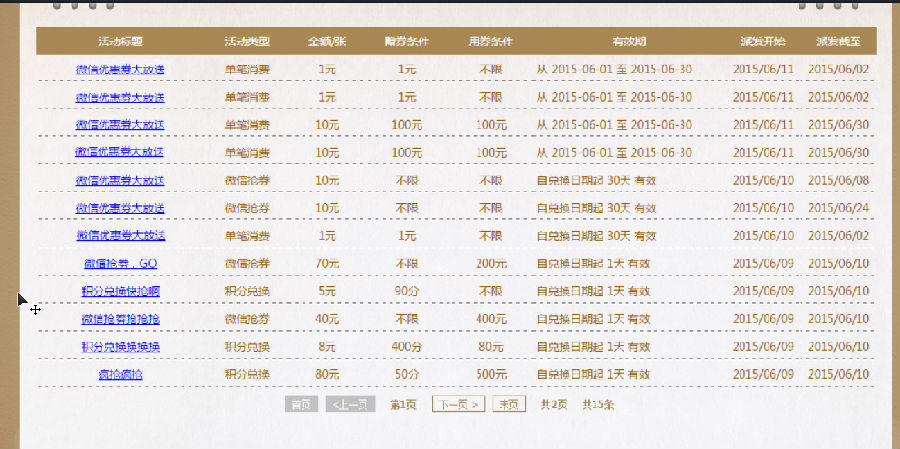Open 单笔消费 微信优惠券大放送 link starting 2015/06/10
This screenshot has height=449, width=900.
pos(120,236)
